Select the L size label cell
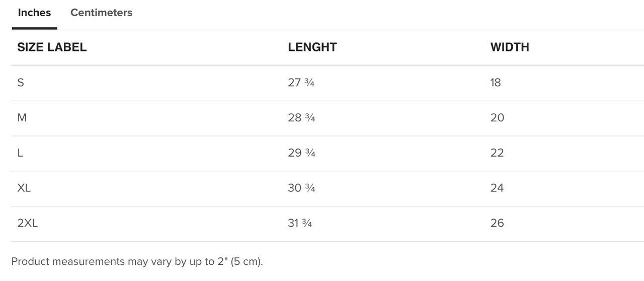The width and height of the screenshot is (644, 281). pos(20,153)
